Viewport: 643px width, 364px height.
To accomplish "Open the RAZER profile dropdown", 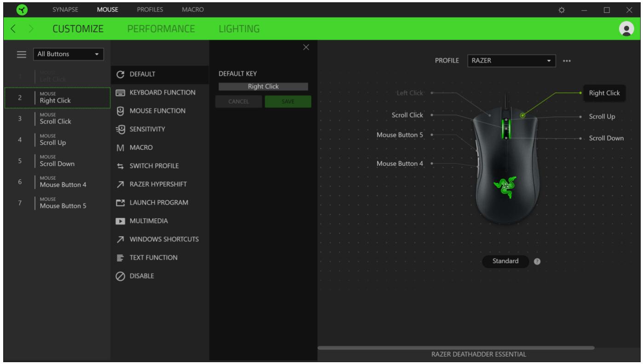I will [511, 60].
